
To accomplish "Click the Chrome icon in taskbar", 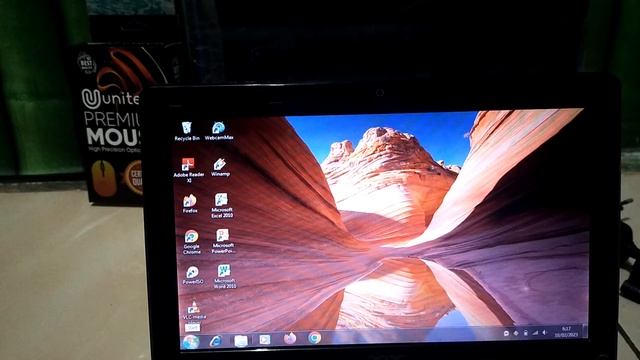I will coord(314,338).
